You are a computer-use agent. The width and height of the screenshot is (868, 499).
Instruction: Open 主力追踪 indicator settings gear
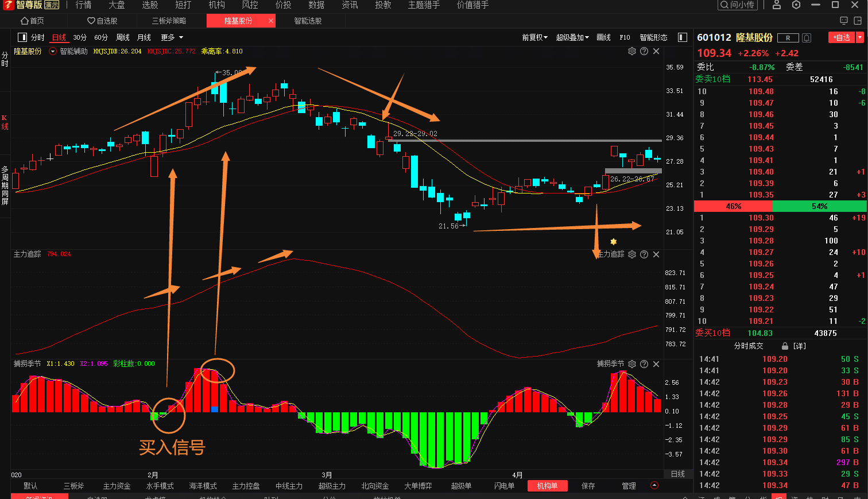[632, 254]
